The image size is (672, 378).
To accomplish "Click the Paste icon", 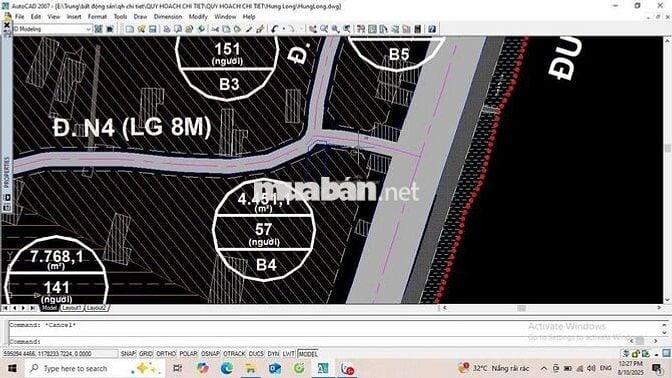I will tap(237, 29).
